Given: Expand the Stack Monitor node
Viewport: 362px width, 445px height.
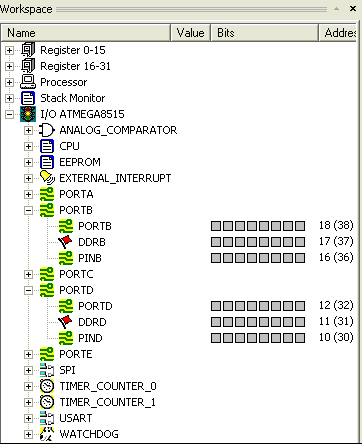Looking at the screenshot, I should 9,98.
